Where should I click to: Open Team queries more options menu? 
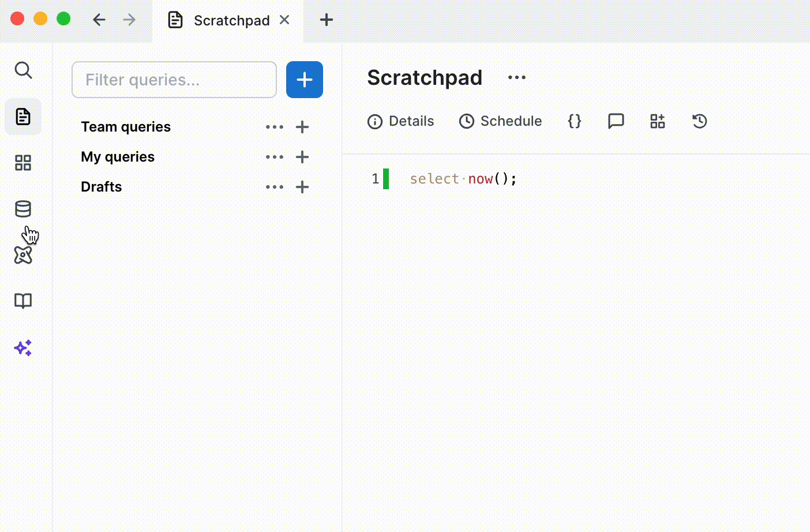(275, 127)
